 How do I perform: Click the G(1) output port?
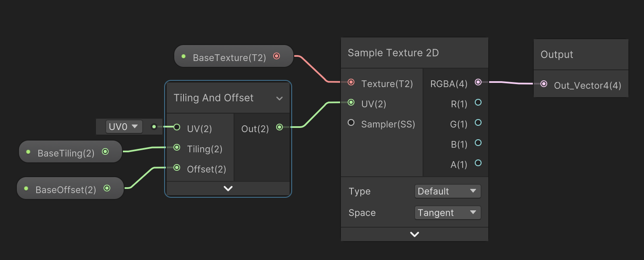pyautogui.click(x=478, y=122)
